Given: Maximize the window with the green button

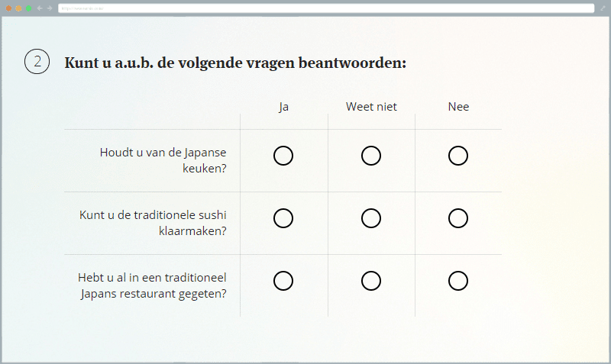Looking at the screenshot, I should 28,8.
